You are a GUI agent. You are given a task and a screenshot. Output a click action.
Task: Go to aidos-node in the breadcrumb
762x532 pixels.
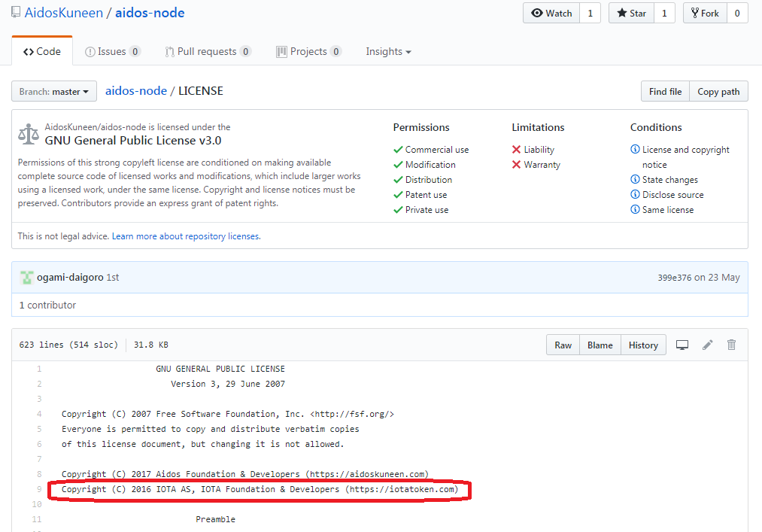pos(136,91)
